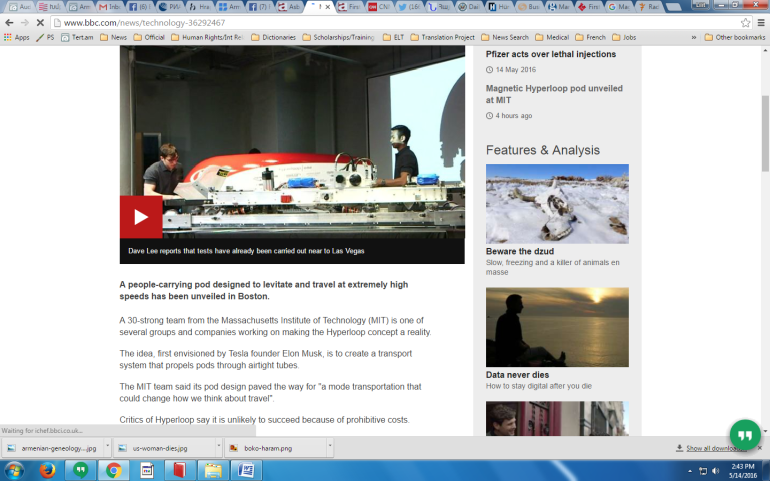Open options arrow for boko-haram.png download
The width and height of the screenshot is (770, 481).
(x=330, y=446)
